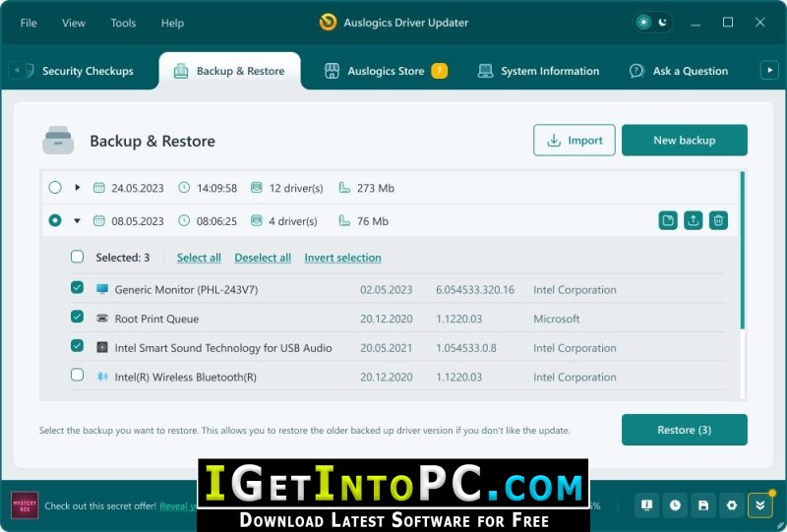Click the Invert selection link
The image size is (787, 532).
tap(342, 258)
